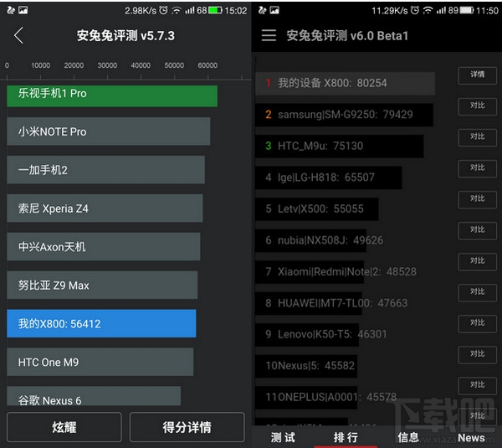
Task: Select the 谷歌 Nexus 6 bar
Action: coord(94,396)
